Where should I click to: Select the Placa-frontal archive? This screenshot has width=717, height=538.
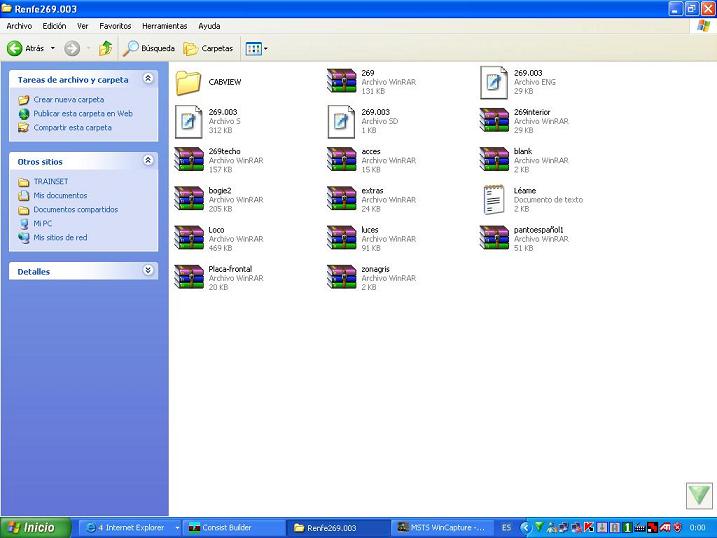(189, 277)
